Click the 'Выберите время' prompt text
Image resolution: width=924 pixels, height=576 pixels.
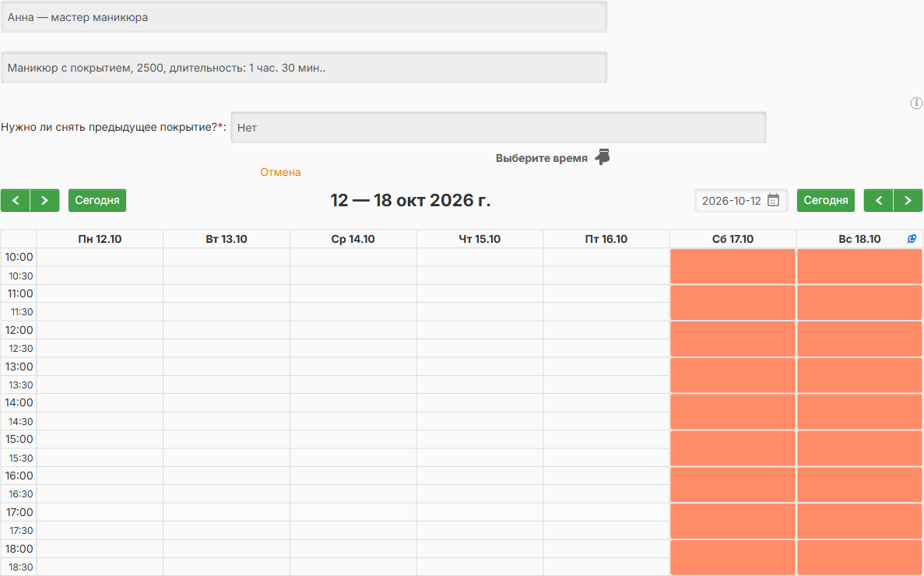[x=542, y=158]
